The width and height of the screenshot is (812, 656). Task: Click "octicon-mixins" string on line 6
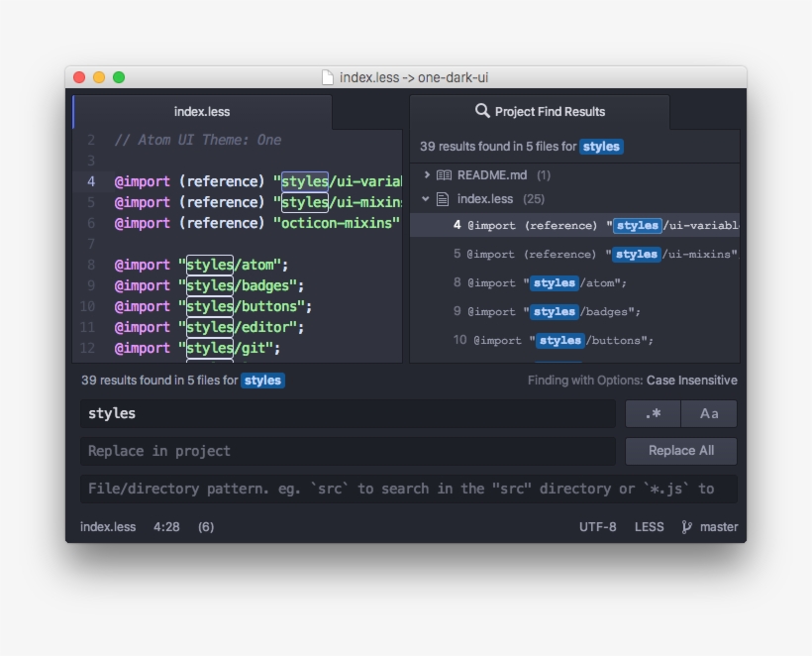[x=336, y=223]
